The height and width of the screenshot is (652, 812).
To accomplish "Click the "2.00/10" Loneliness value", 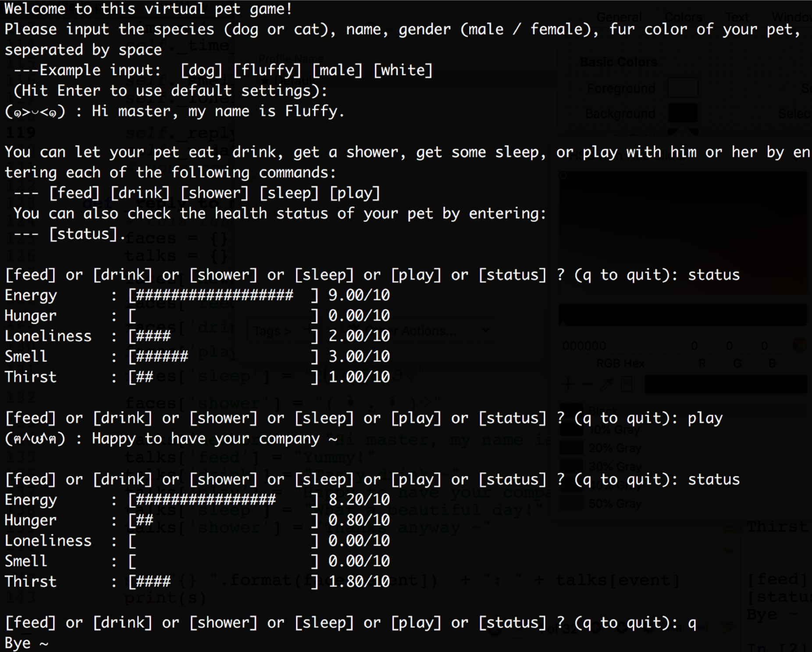I will (x=359, y=336).
